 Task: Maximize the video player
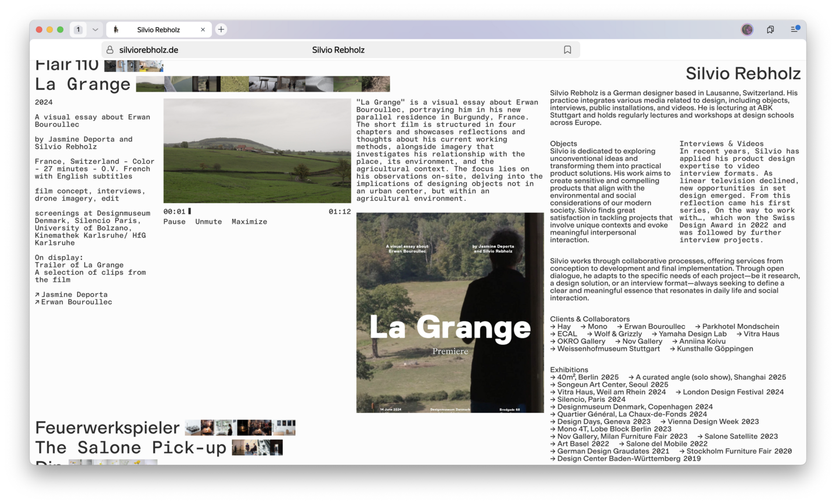(x=249, y=222)
